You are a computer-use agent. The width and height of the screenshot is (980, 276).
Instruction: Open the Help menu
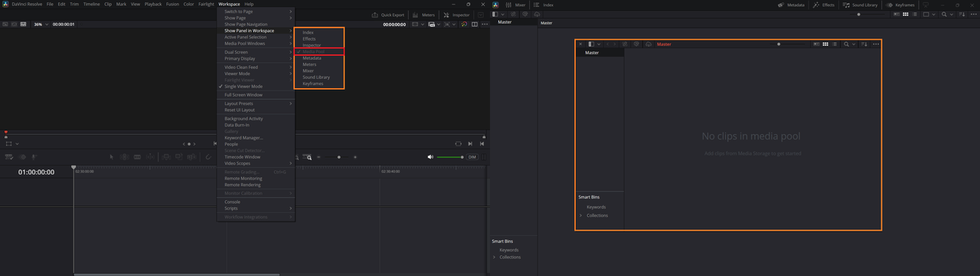click(x=249, y=4)
